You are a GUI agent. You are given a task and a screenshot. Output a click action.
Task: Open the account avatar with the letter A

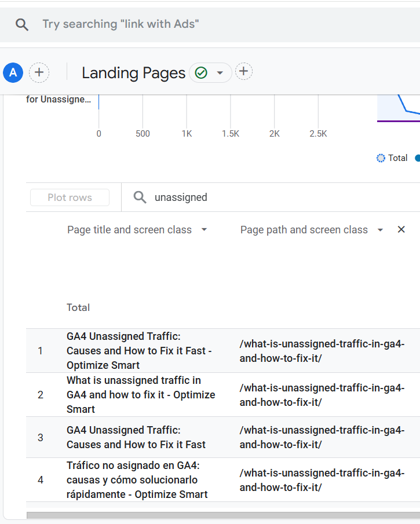coord(13,72)
